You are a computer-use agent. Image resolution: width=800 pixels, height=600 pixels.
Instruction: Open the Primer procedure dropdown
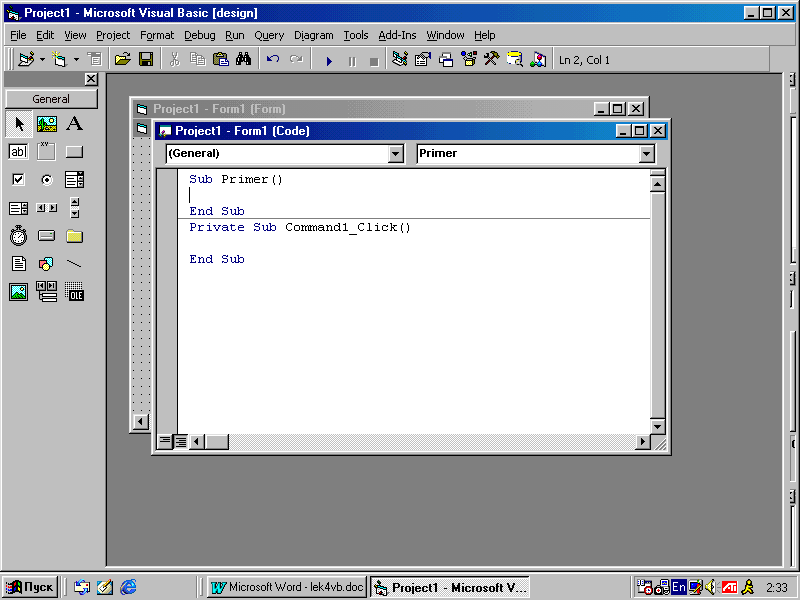[646, 154]
